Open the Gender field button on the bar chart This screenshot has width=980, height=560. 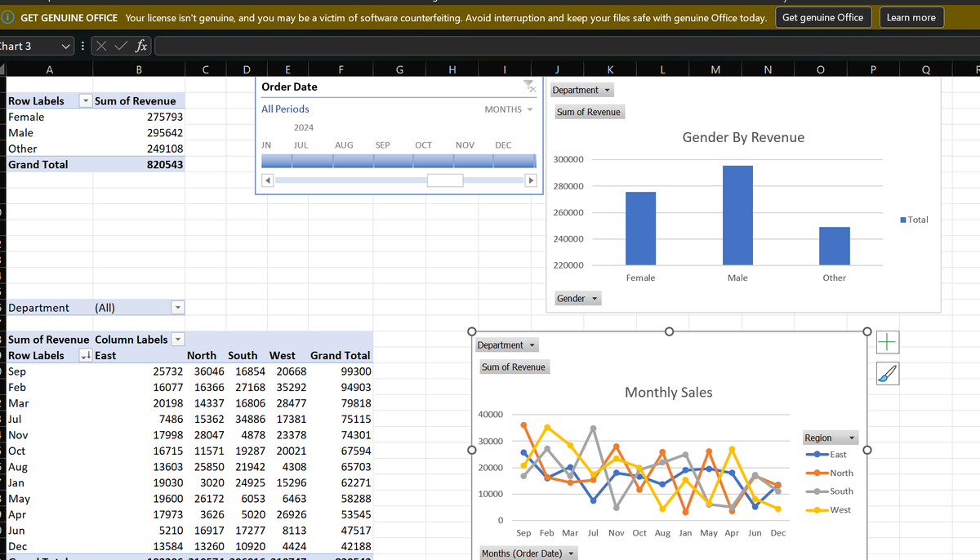point(577,299)
